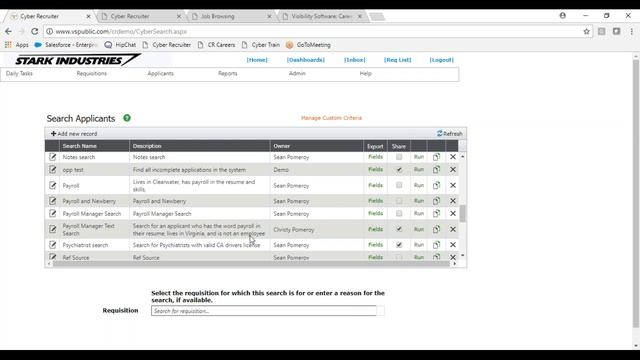Run the Notes search
The height and width of the screenshot is (360, 640).
pyautogui.click(x=419, y=157)
